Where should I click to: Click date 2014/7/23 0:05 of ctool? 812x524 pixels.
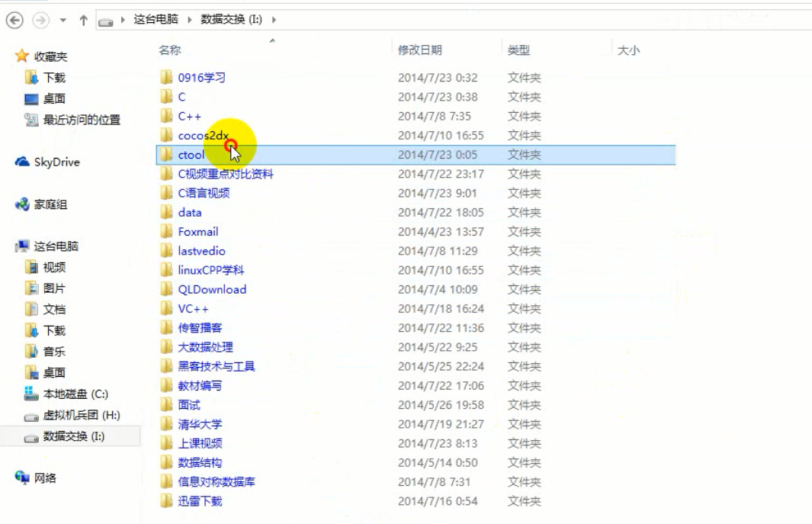(x=438, y=154)
